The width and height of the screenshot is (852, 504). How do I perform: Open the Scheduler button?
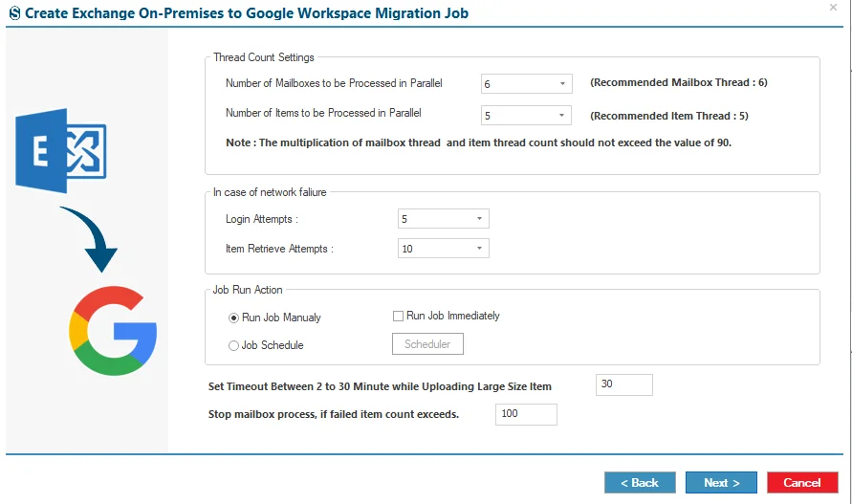tap(427, 344)
